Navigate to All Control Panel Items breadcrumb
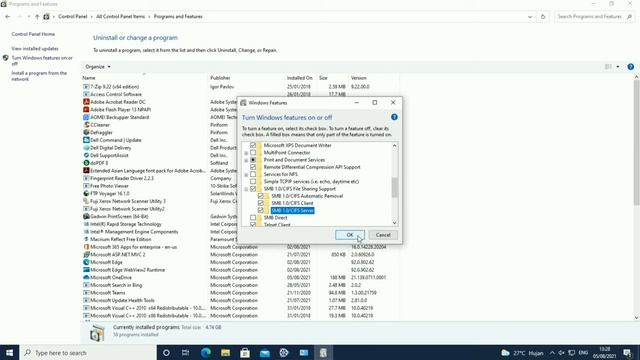The image size is (640, 360). 120,17
